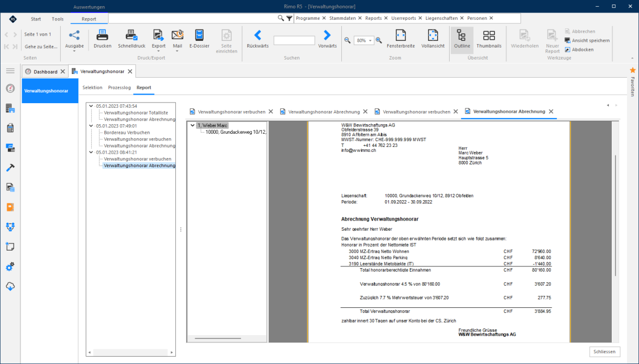639x364 pixels.
Task: Collapse the 05.01.2023 07:43:54 tree node
Action: (x=91, y=106)
